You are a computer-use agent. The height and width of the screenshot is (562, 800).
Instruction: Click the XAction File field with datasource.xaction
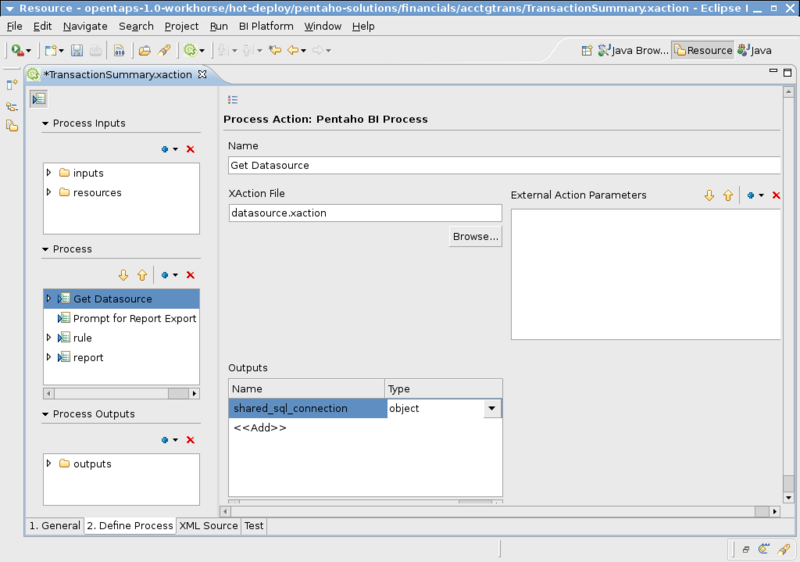click(x=365, y=213)
